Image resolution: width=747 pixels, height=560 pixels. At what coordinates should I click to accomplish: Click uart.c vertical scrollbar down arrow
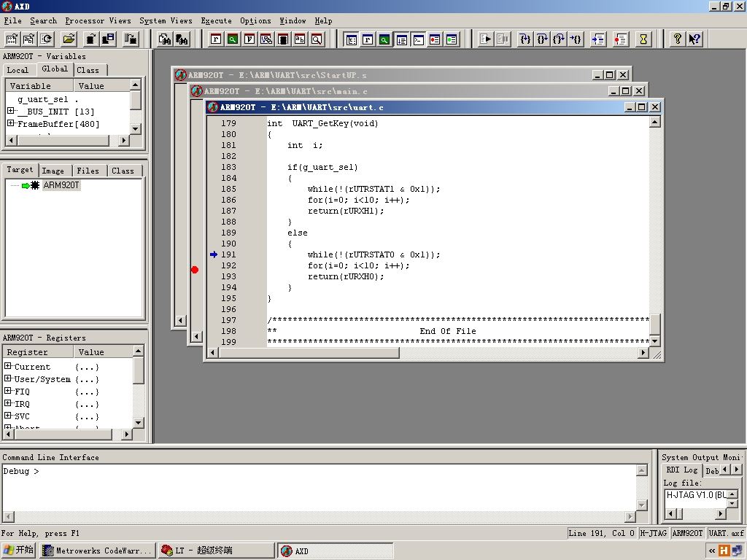click(655, 341)
